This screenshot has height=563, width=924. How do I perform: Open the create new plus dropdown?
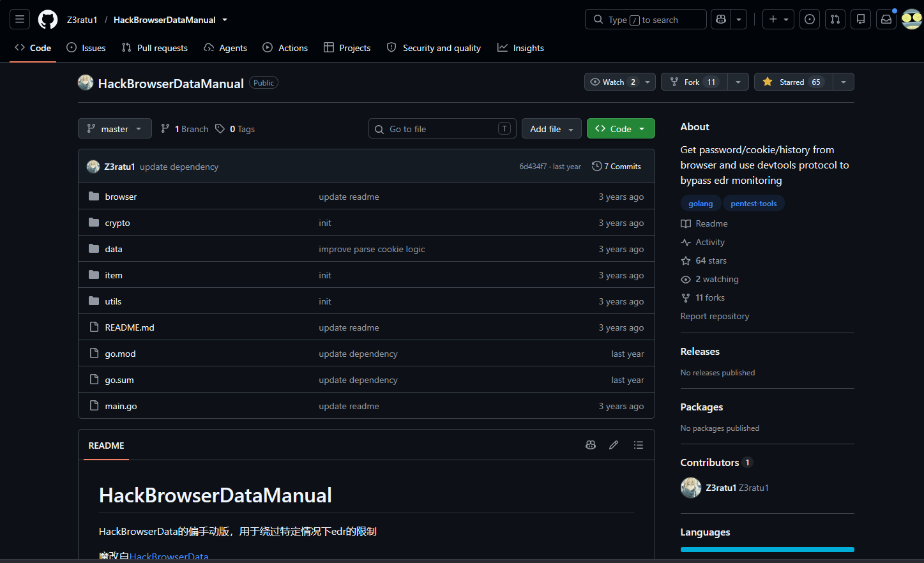click(x=778, y=20)
